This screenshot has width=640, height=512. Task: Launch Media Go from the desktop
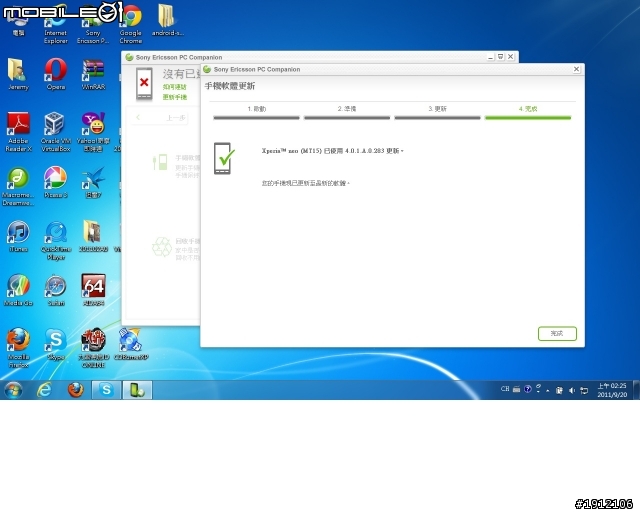(18, 290)
